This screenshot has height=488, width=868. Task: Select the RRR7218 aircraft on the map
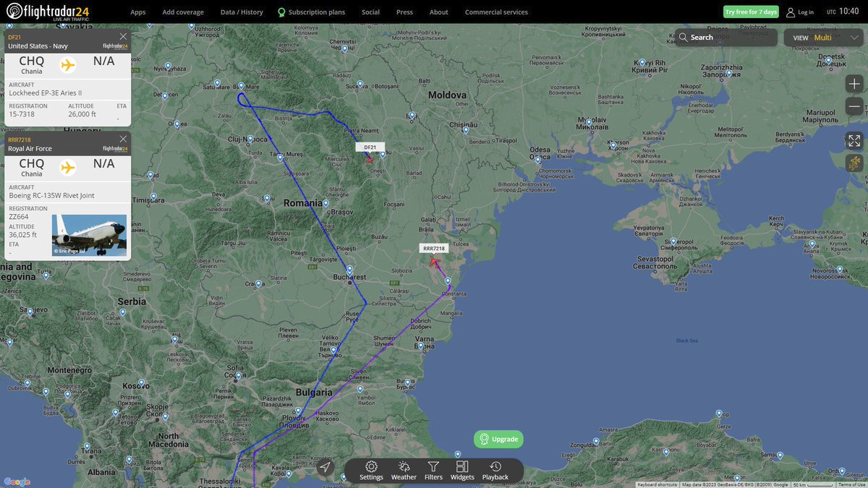pyautogui.click(x=435, y=261)
